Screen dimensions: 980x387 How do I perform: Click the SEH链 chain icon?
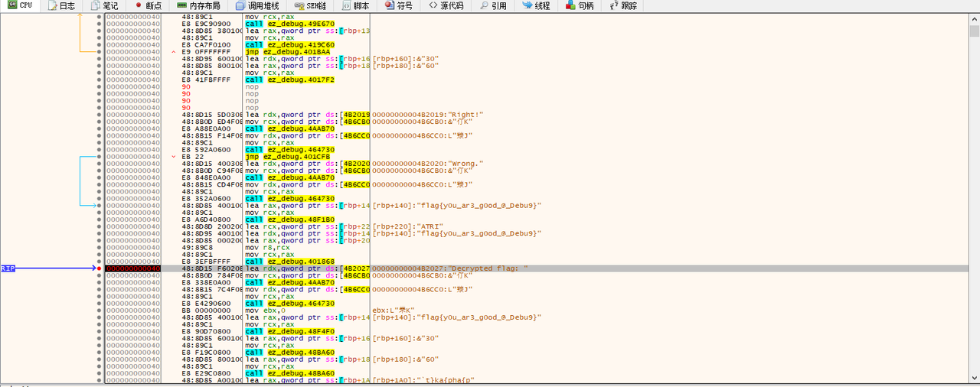coord(299,5)
